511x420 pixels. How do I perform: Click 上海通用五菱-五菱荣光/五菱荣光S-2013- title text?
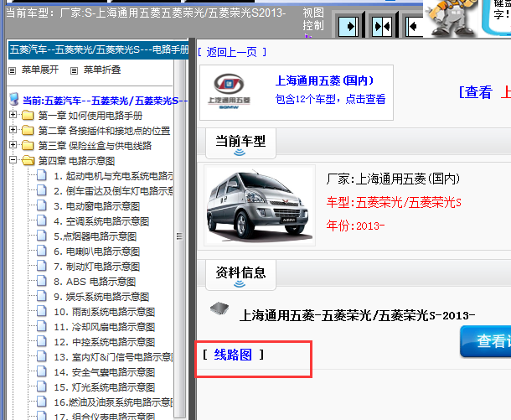[x=357, y=315]
